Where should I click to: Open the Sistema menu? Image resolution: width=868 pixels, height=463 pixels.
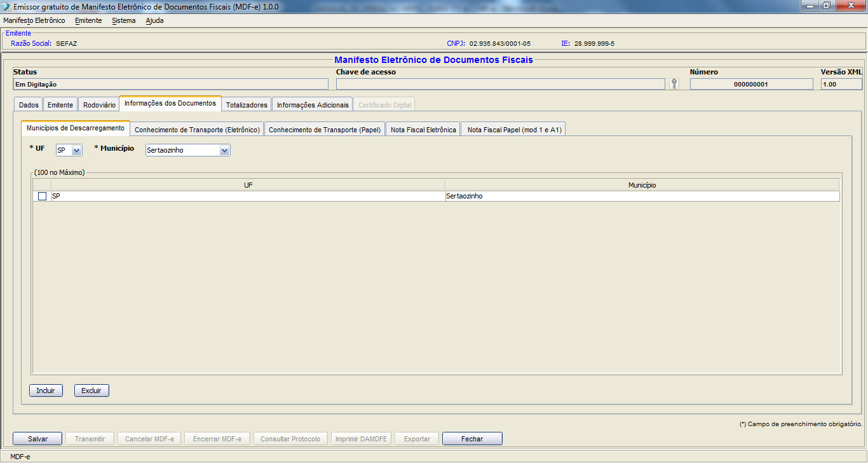pyautogui.click(x=123, y=20)
